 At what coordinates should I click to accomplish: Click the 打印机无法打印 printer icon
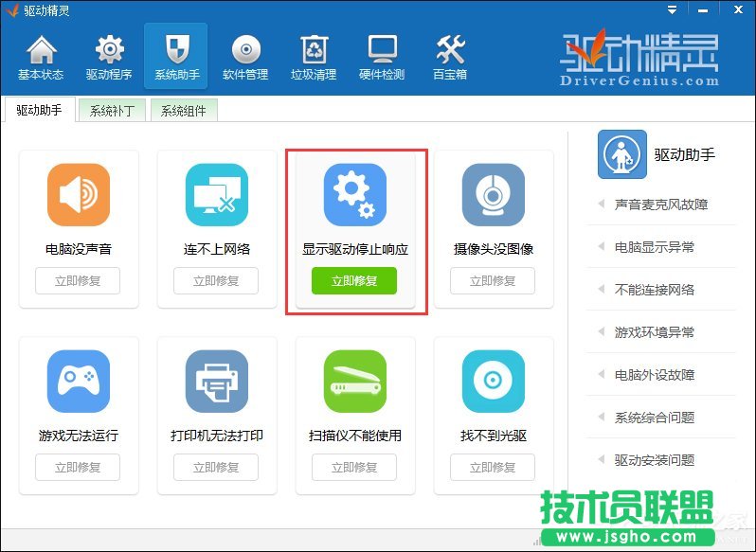point(217,382)
